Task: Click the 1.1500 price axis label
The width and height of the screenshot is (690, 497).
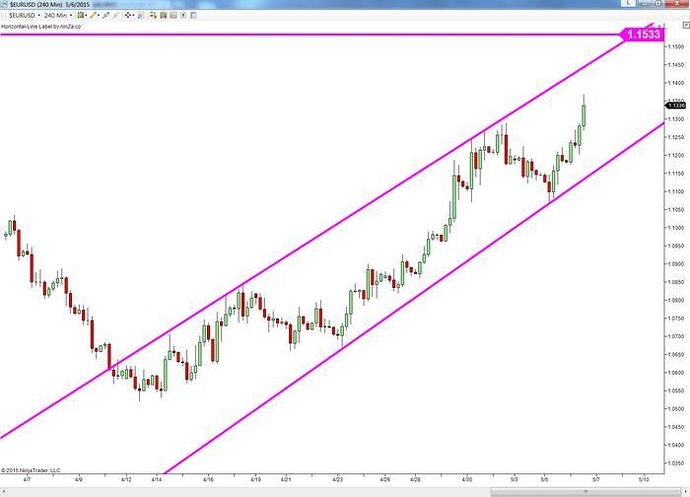Action: click(x=675, y=47)
